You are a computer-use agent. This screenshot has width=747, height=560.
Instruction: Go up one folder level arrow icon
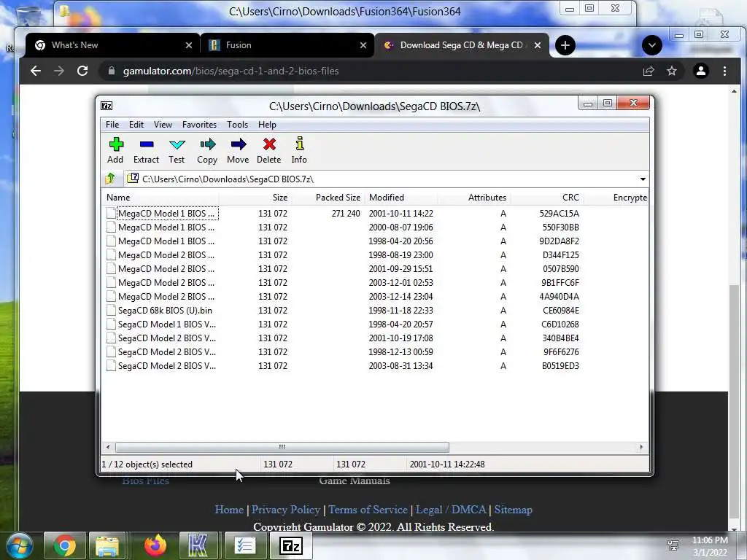[110, 179]
